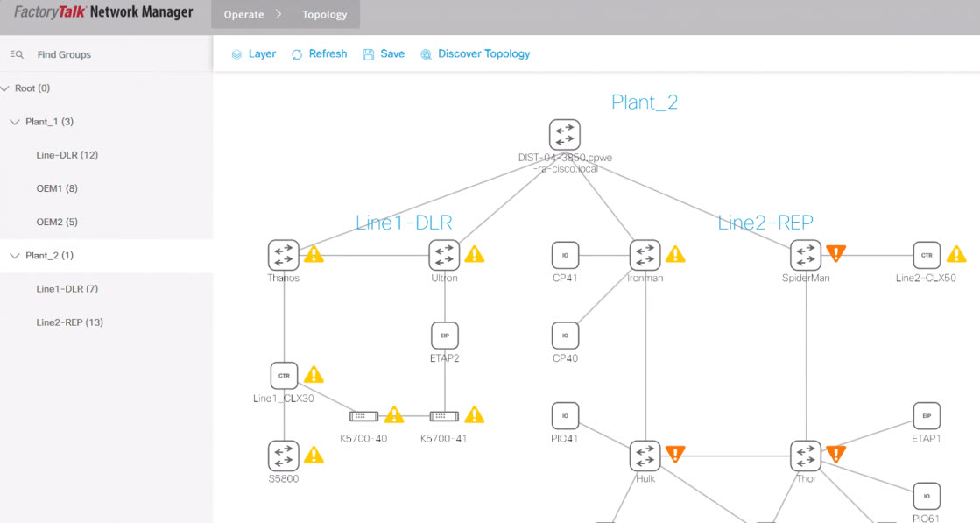Collapse the Plant_2 group
Screen dimensions: 980x523
pyautogui.click(x=14, y=256)
